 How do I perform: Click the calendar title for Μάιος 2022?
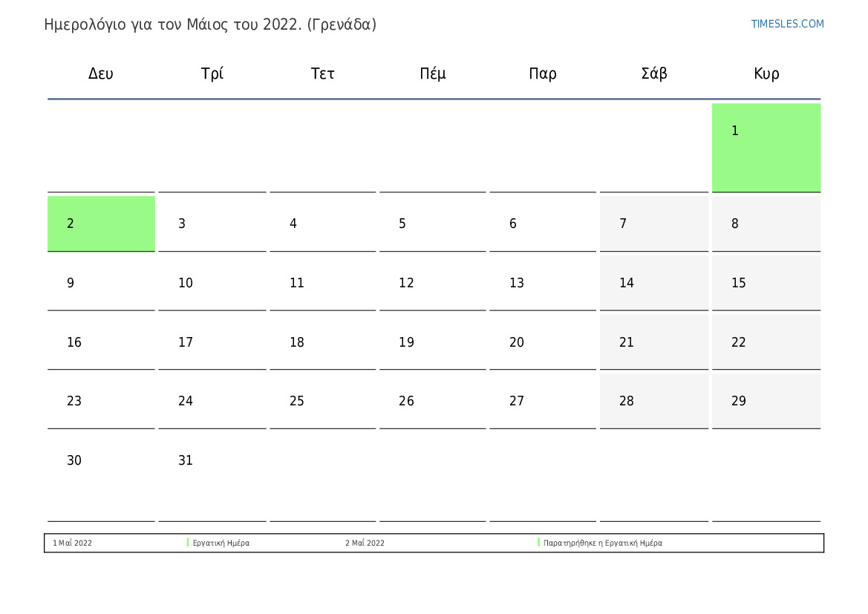(x=210, y=25)
